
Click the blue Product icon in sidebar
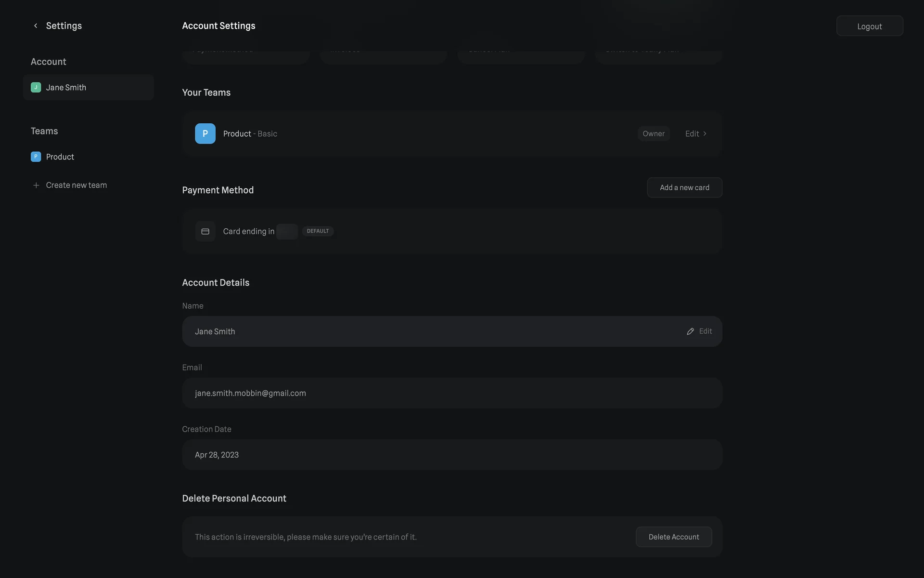click(x=36, y=157)
